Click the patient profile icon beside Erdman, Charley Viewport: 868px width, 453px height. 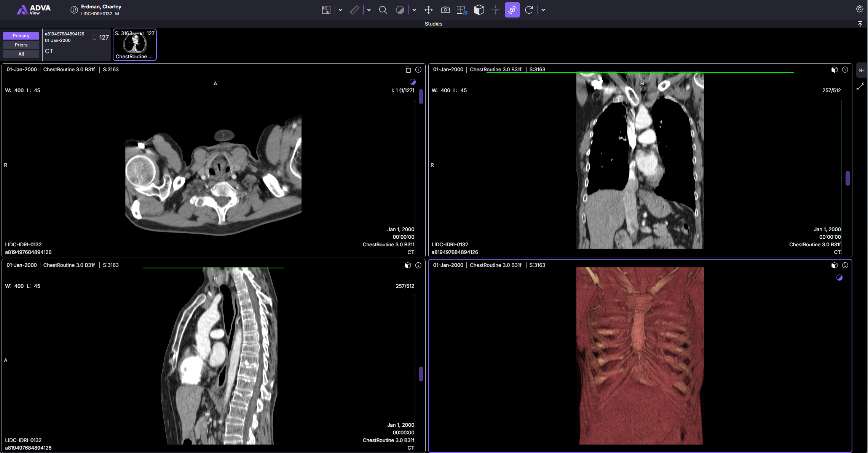coord(74,10)
